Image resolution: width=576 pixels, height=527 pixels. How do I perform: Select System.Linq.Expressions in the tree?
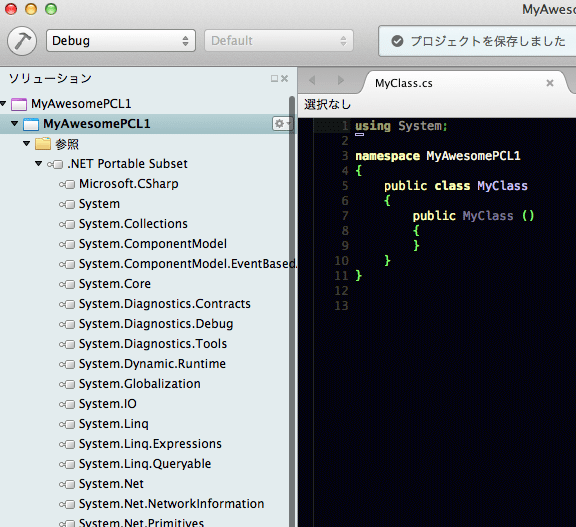[150, 444]
